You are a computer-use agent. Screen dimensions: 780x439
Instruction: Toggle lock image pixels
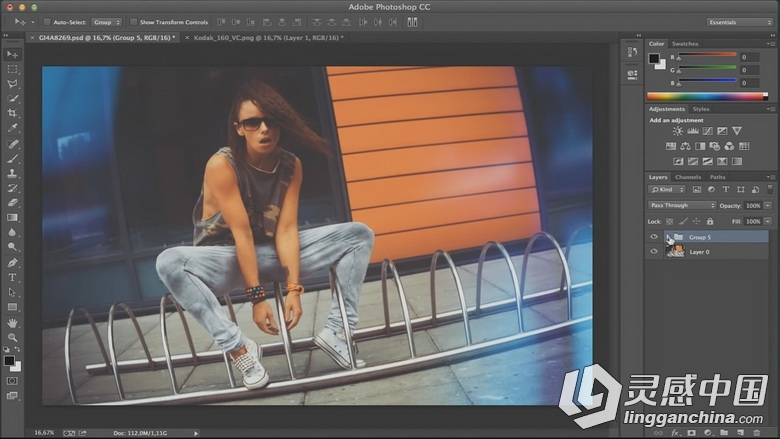[x=683, y=221]
